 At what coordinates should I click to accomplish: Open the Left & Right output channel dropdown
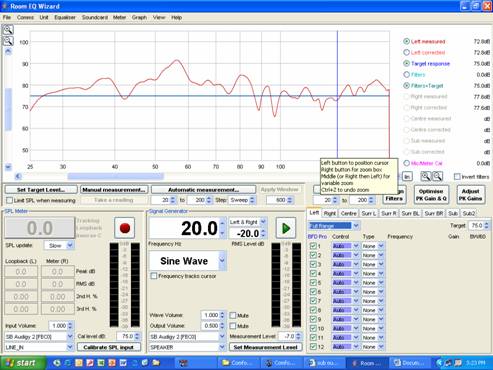(x=263, y=222)
